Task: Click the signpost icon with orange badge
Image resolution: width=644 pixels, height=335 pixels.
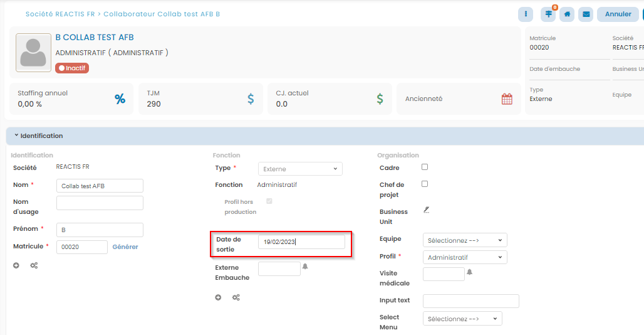Action: pos(548,14)
